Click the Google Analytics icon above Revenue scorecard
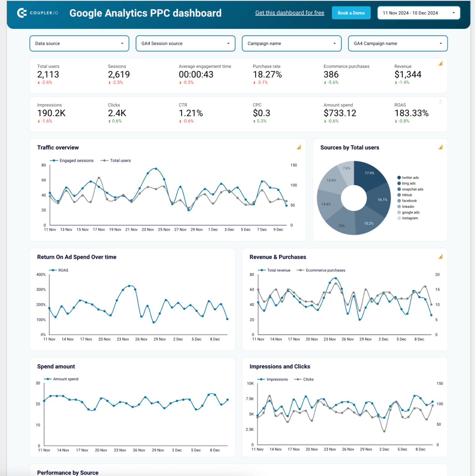 440,63
